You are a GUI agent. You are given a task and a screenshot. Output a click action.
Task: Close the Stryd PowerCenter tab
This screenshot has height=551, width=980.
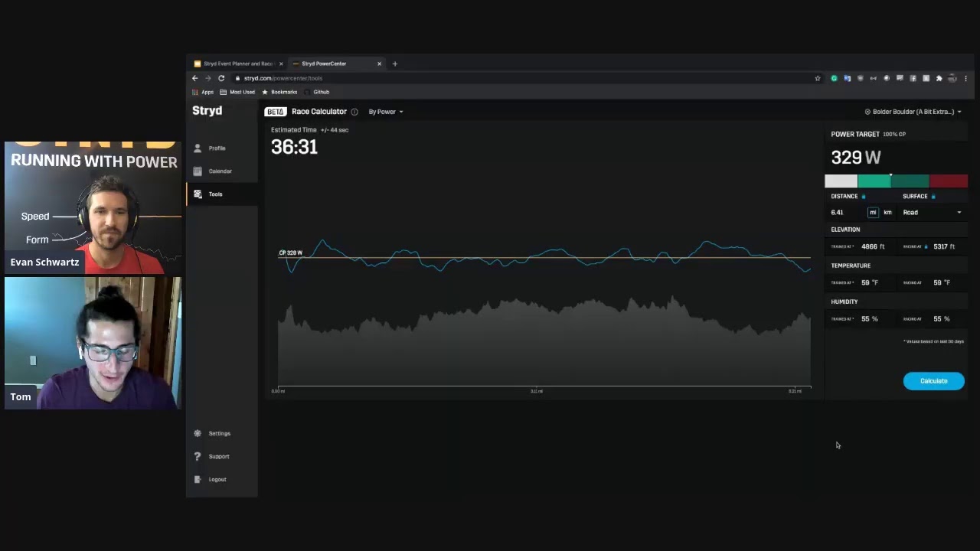[x=379, y=64]
